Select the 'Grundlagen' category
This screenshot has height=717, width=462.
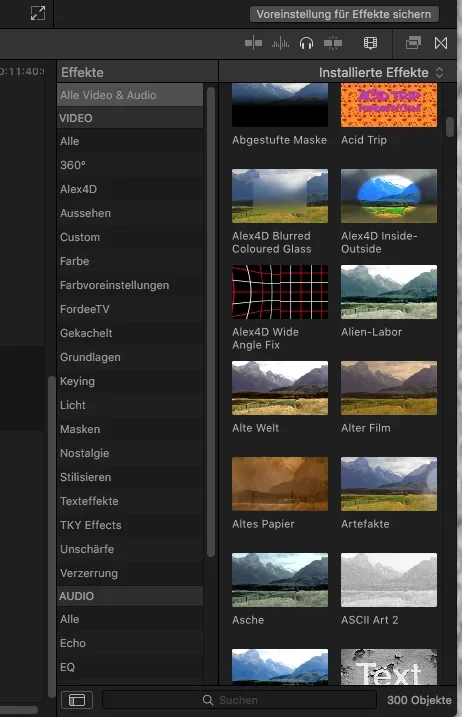pyautogui.click(x=130, y=357)
